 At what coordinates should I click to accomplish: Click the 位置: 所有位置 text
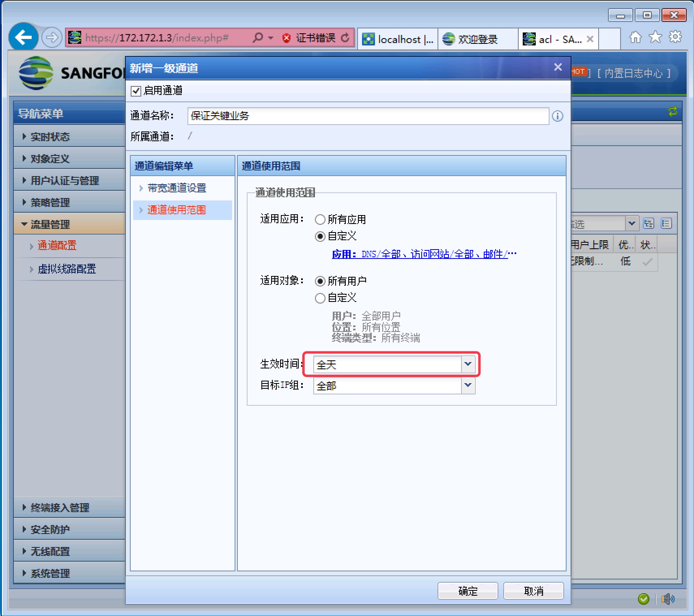coord(366,327)
